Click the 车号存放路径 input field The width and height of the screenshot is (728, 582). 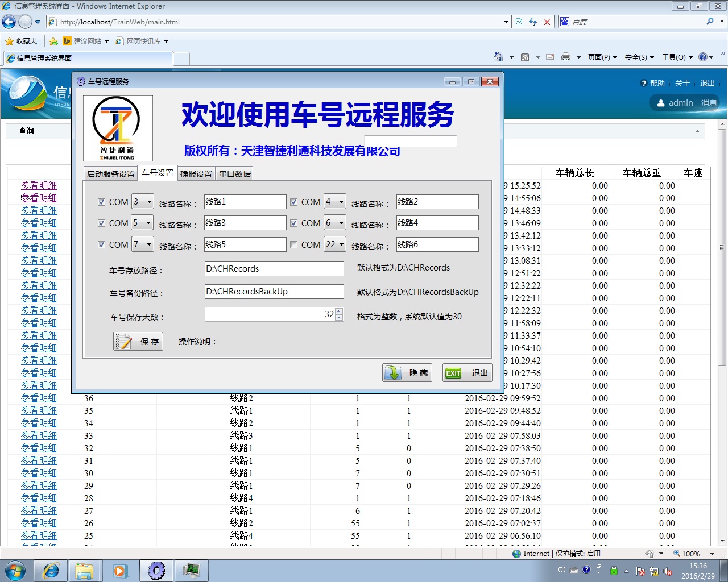coord(274,269)
